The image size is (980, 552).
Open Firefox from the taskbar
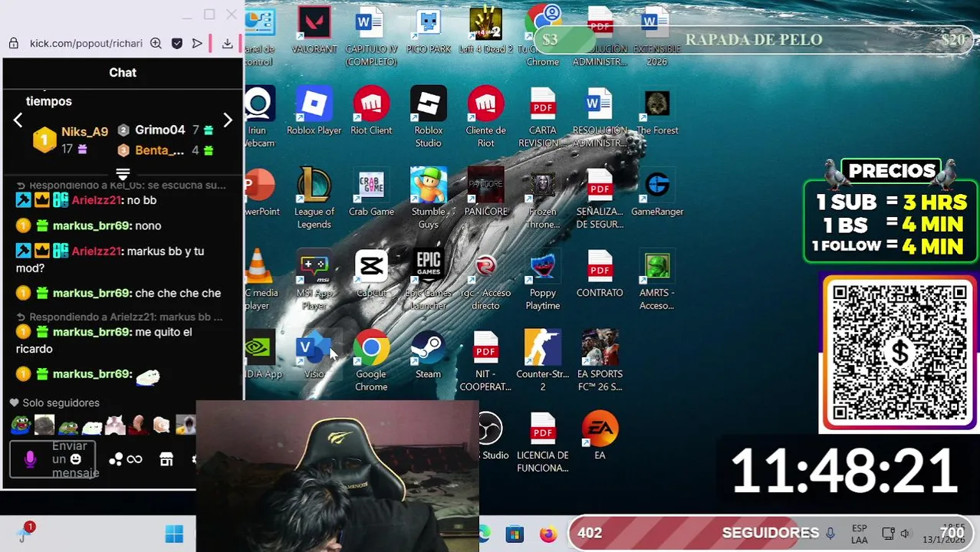pyautogui.click(x=548, y=534)
